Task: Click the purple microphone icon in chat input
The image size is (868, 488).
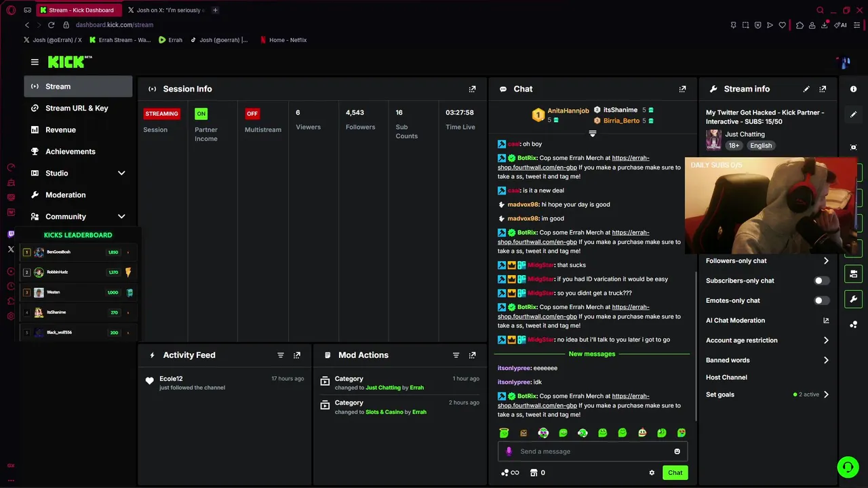Action: pyautogui.click(x=509, y=451)
